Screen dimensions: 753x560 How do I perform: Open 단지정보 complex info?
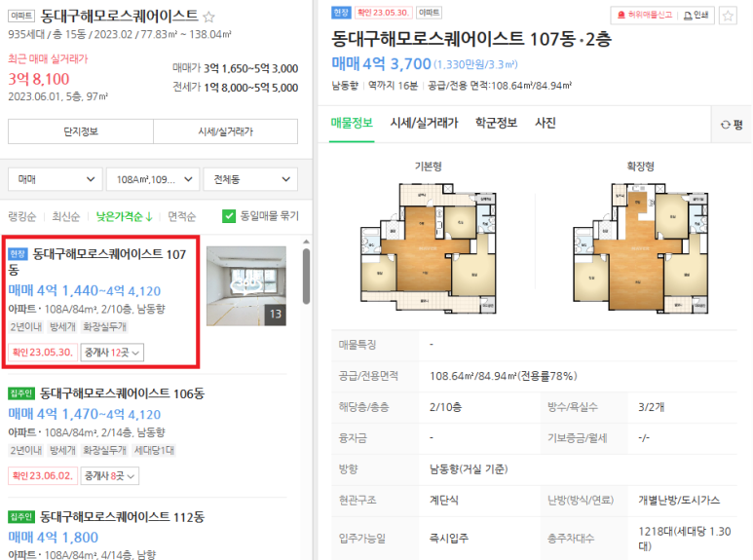(81, 131)
